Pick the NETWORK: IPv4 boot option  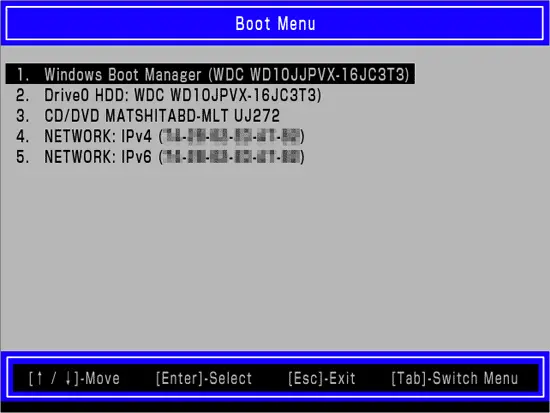click(160, 136)
